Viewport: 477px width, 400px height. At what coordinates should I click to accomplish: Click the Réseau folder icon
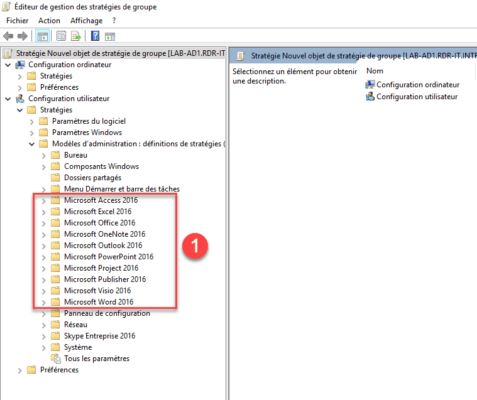click(55, 324)
